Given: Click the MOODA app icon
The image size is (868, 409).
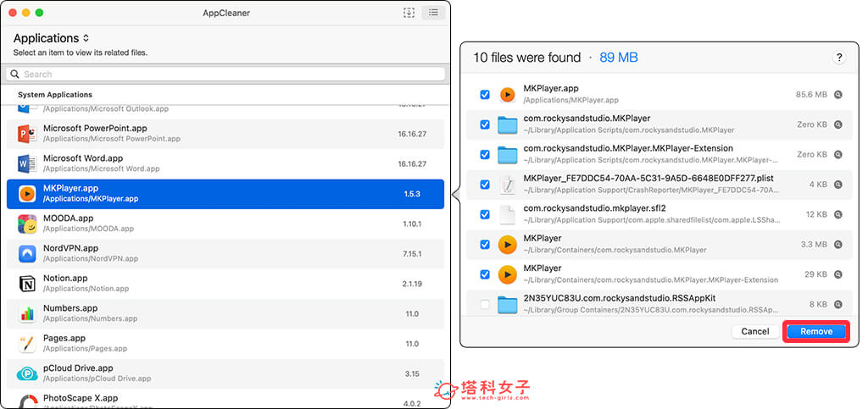Looking at the screenshot, I should [27, 224].
